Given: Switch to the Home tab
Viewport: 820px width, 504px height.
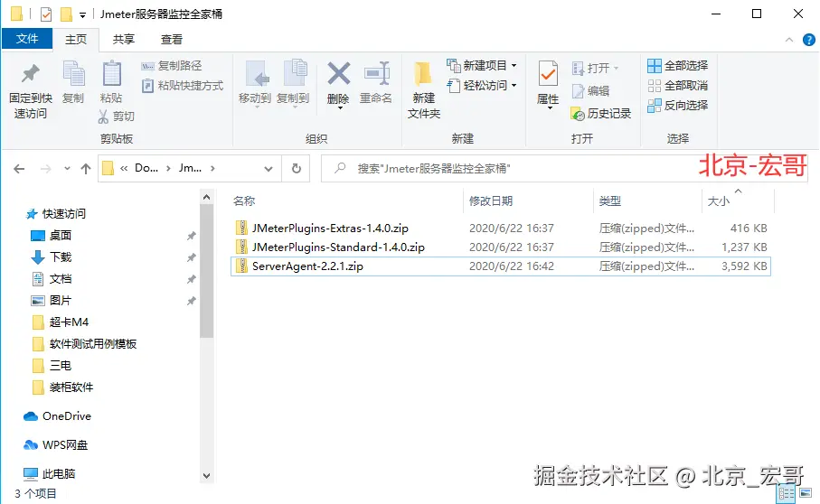Looking at the screenshot, I should pos(76,39).
